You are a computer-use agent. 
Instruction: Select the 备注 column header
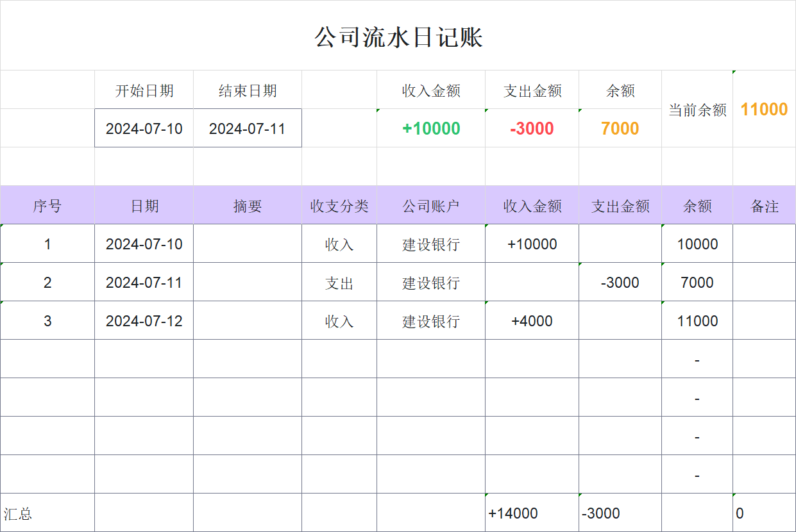765,205
